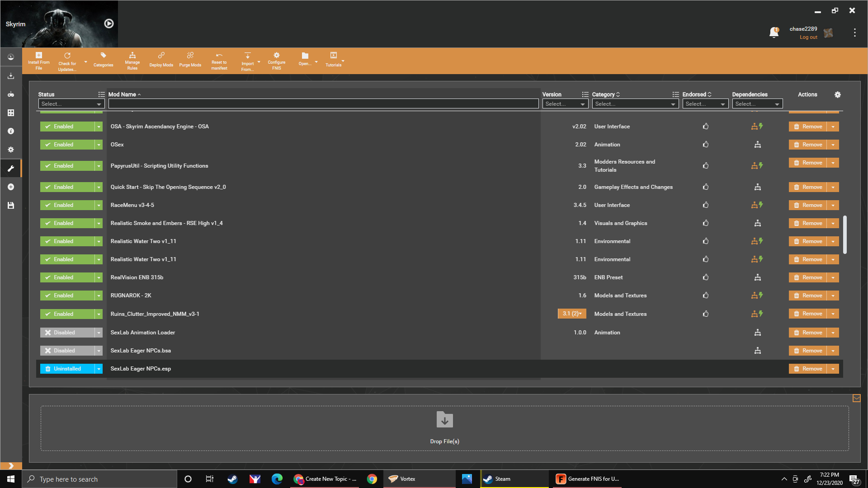Click Deploy Mods
868x488 pixels.
161,60
